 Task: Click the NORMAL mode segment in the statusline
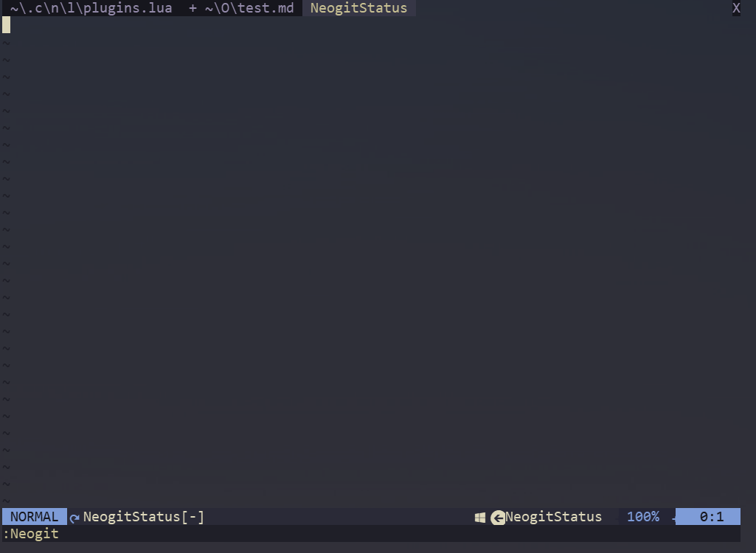[33, 516]
